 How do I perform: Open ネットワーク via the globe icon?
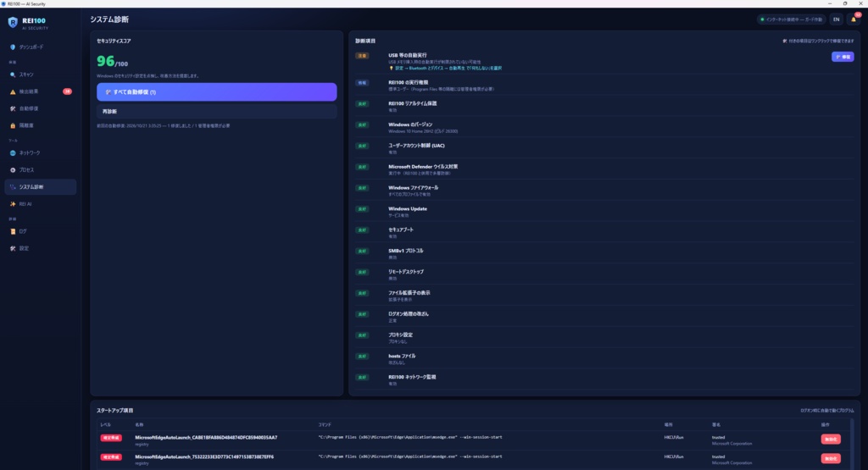pyautogui.click(x=13, y=153)
